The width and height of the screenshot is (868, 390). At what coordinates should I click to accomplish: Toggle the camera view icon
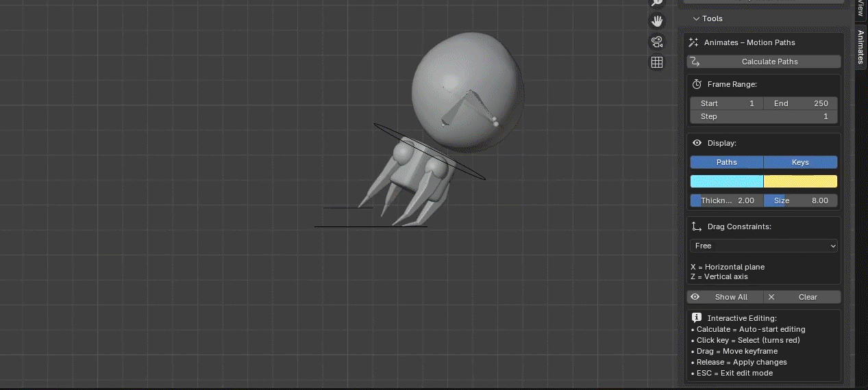pos(657,42)
